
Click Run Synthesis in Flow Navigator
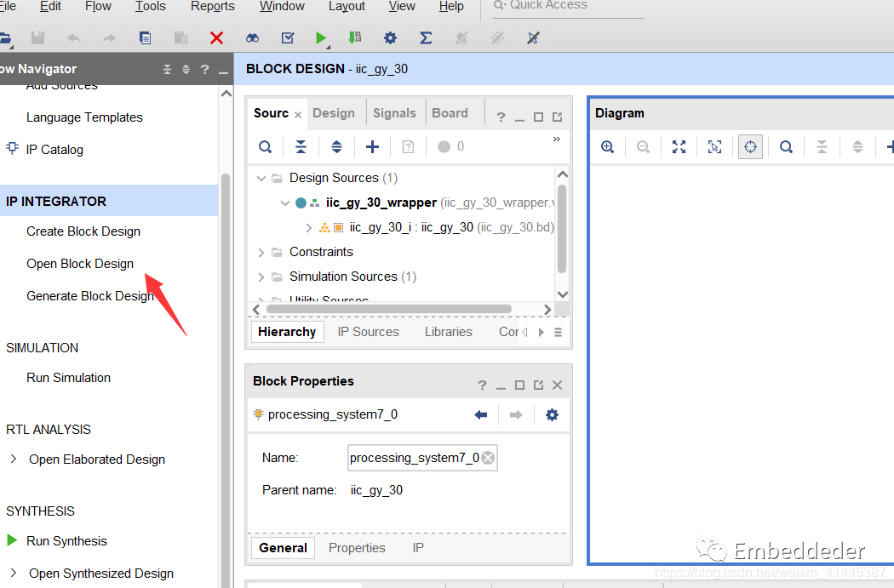tap(66, 541)
